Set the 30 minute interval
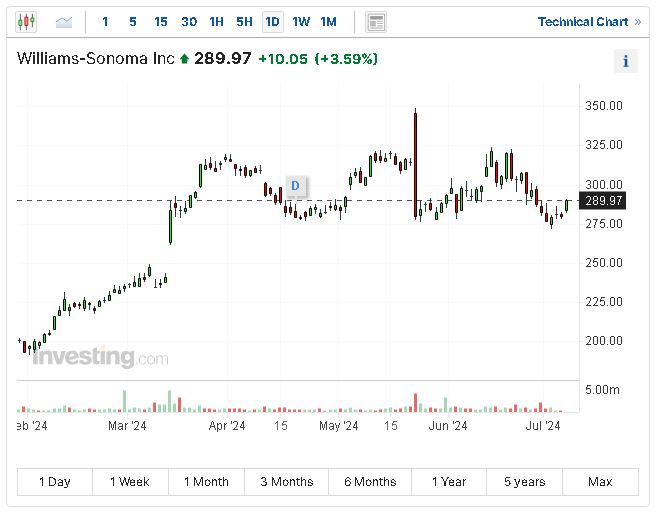The width and height of the screenshot is (659, 515). [189, 22]
